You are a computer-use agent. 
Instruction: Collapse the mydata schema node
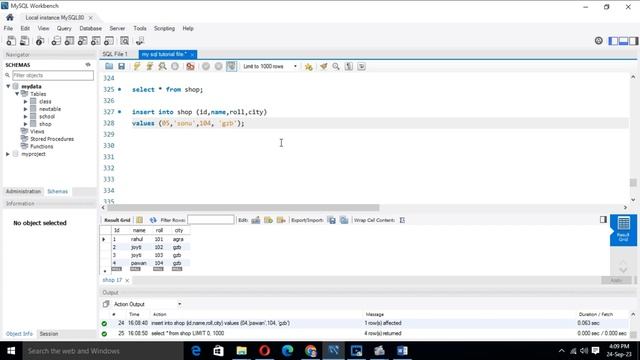coord(8,87)
